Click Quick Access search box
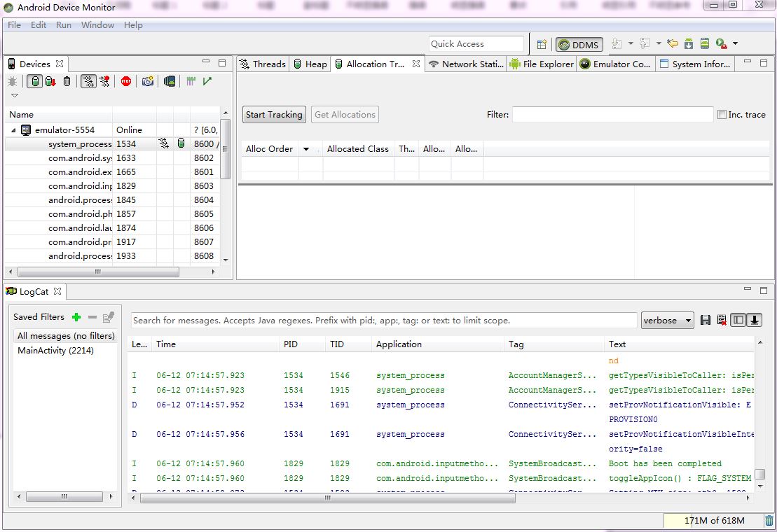Image resolution: width=777 pixels, height=532 pixels. point(476,43)
